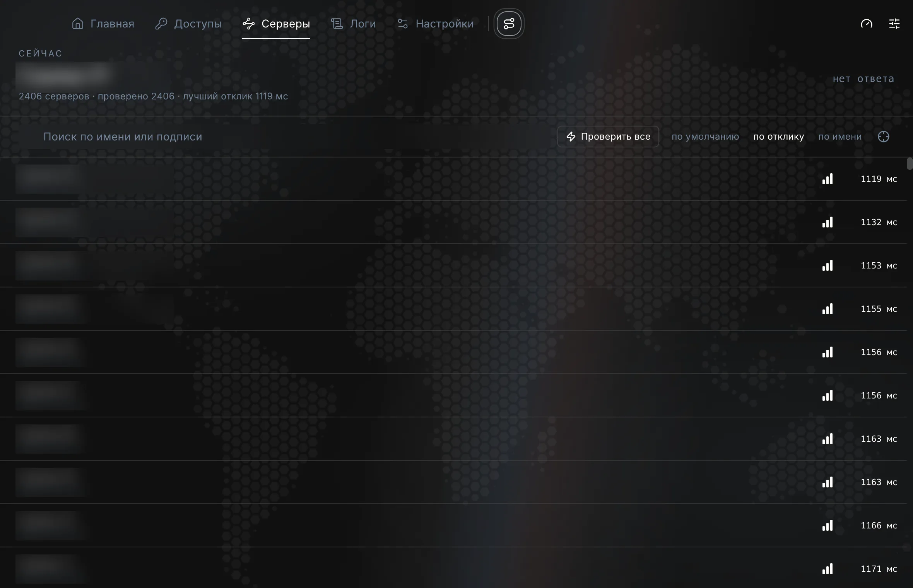Click the signal bars icon of the 1166 мс server
The width and height of the screenshot is (913, 588).
pos(828,525)
